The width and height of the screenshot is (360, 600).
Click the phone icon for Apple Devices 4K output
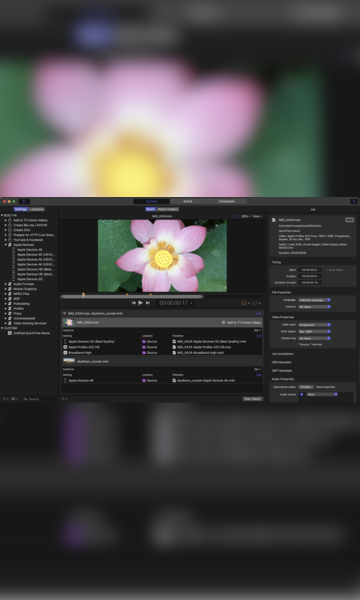click(x=65, y=380)
